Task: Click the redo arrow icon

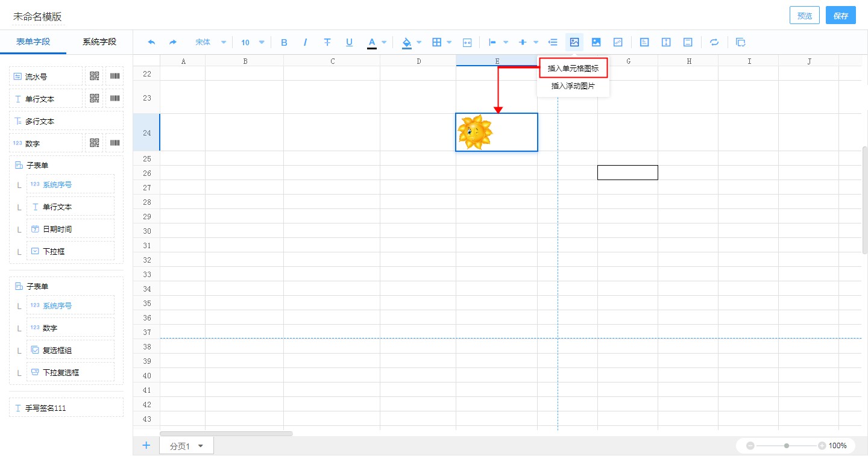Action: click(173, 42)
